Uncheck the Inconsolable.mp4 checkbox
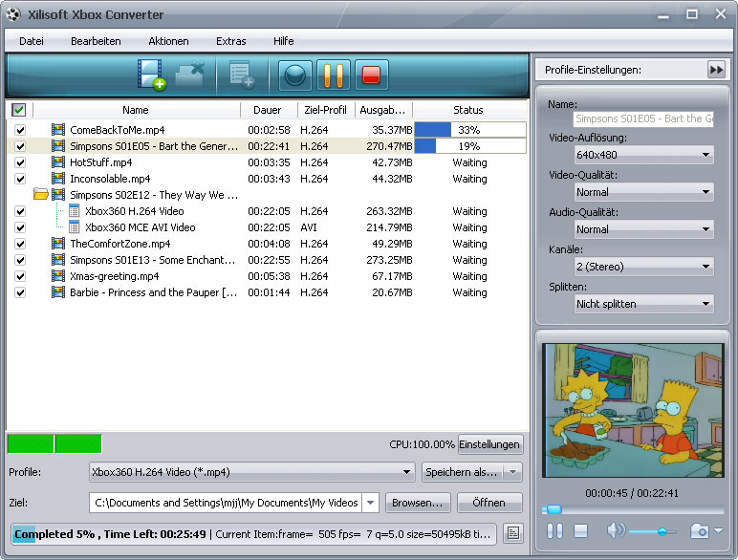 click(20, 179)
